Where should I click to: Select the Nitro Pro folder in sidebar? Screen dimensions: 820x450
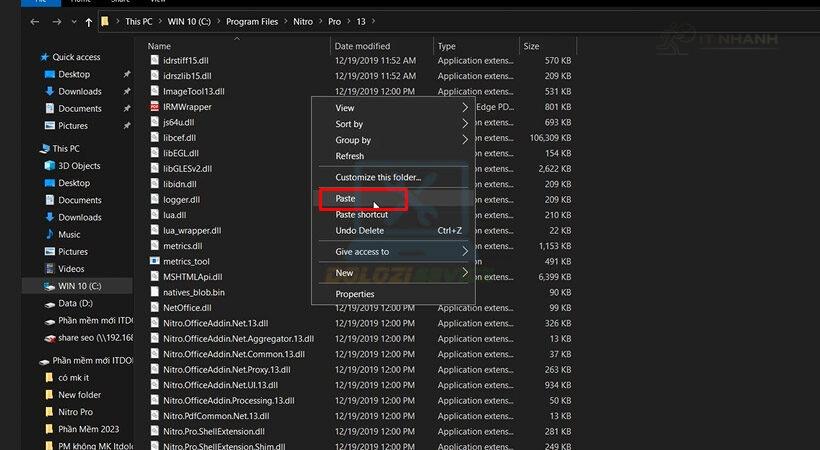pyautogui.click(x=75, y=412)
